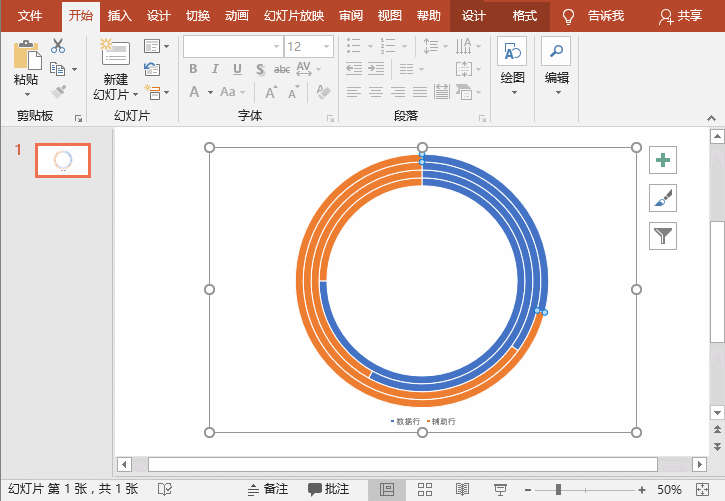Start slideshow from status bar icon
Viewport: 725px width, 501px height.
[499, 490]
